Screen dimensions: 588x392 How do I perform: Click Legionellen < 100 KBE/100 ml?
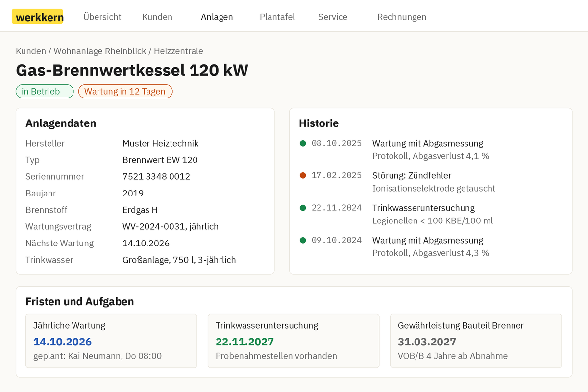(x=433, y=220)
